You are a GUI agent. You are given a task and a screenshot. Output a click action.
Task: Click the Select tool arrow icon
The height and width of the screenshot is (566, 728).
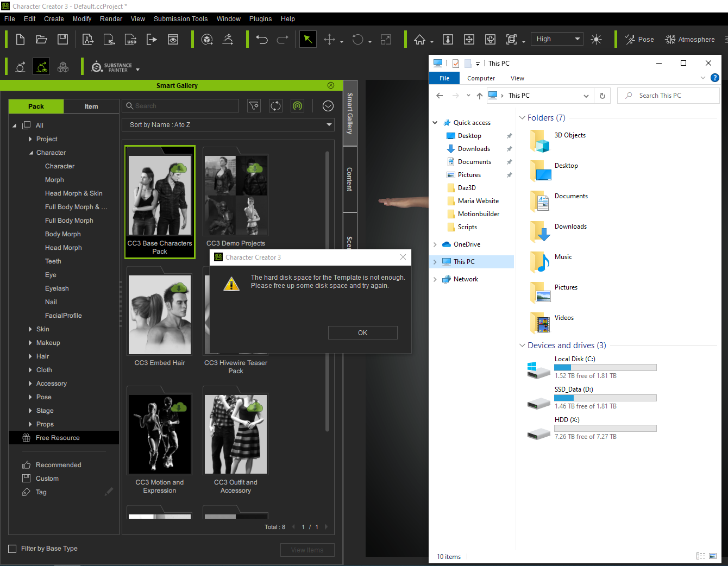pyautogui.click(x=307, y=40)
